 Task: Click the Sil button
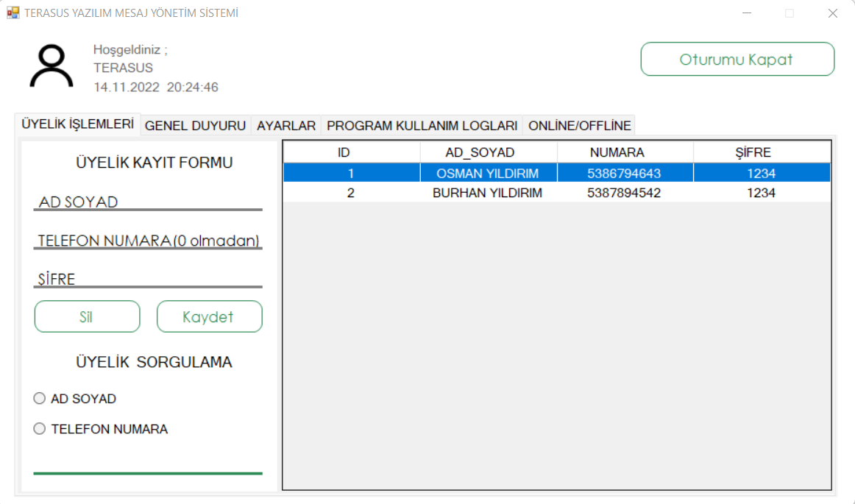88,316
